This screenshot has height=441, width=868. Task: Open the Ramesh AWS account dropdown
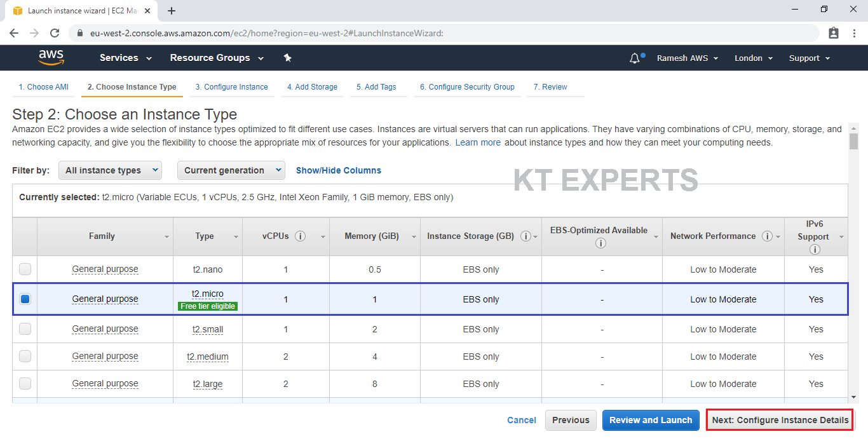coord(688,58)
